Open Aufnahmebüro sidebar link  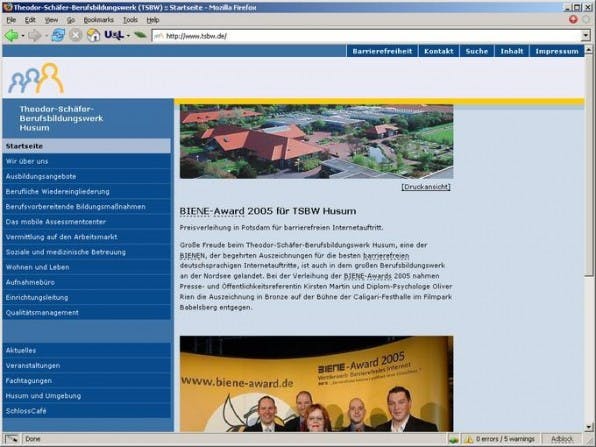[87, 282]
